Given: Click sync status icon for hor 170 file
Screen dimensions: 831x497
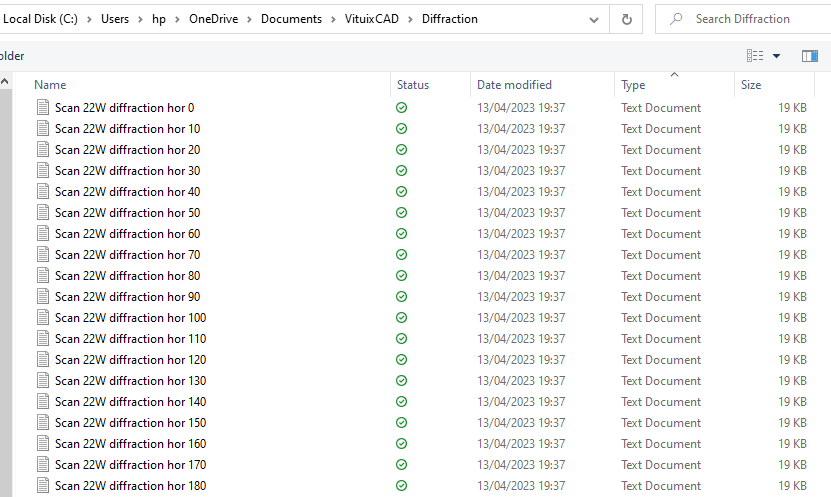Looking at the screenshot, I should click(x=402, y=465).
